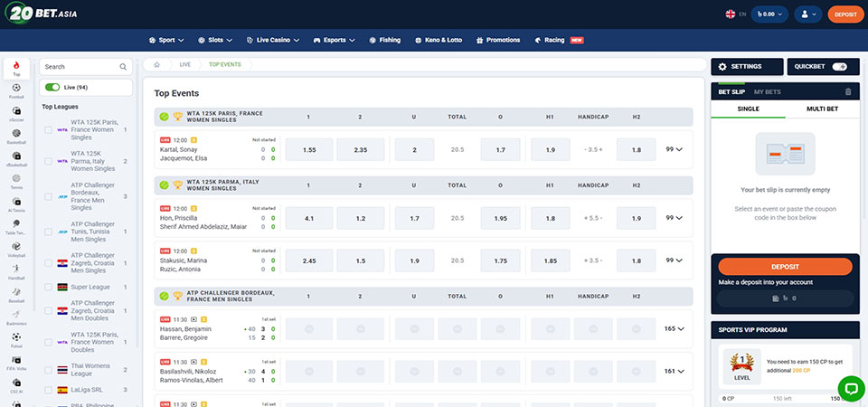Open the user profile dropdown
The width and height of the screenshot is (868, 407).
coord(807,14)
